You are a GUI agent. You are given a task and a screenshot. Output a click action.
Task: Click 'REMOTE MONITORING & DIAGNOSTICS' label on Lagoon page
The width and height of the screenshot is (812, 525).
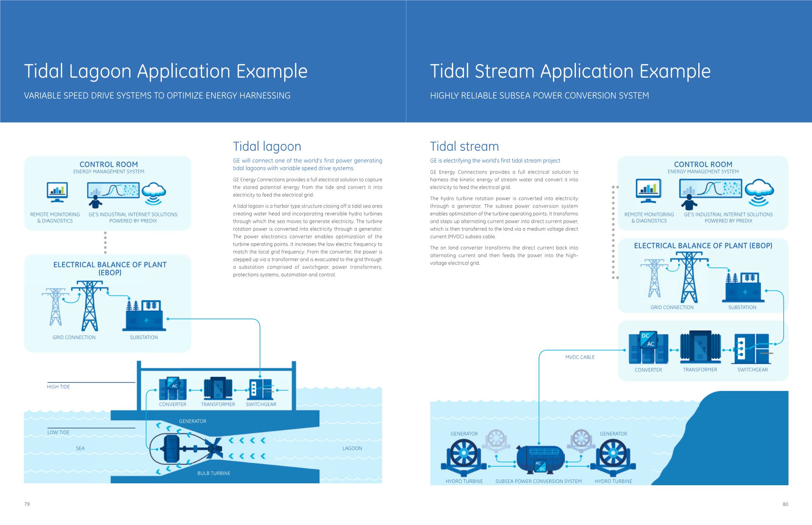click(55, 217)
